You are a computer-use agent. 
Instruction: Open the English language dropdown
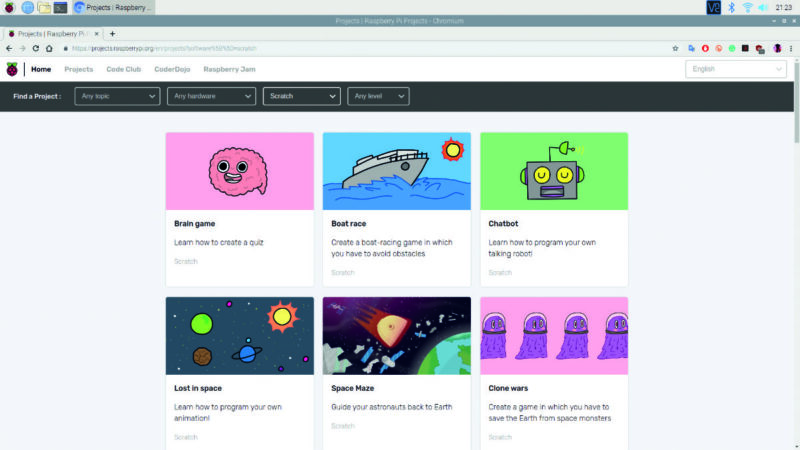[736, 69]
